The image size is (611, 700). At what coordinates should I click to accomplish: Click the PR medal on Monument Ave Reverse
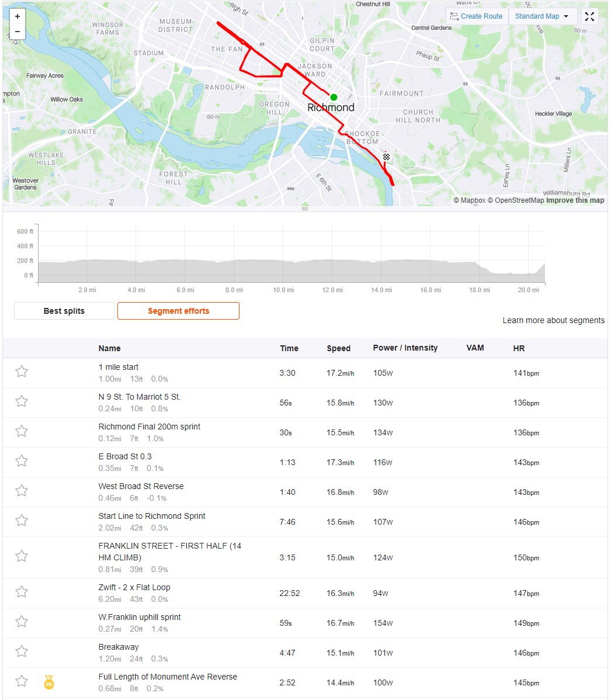[x=49, y=682]
